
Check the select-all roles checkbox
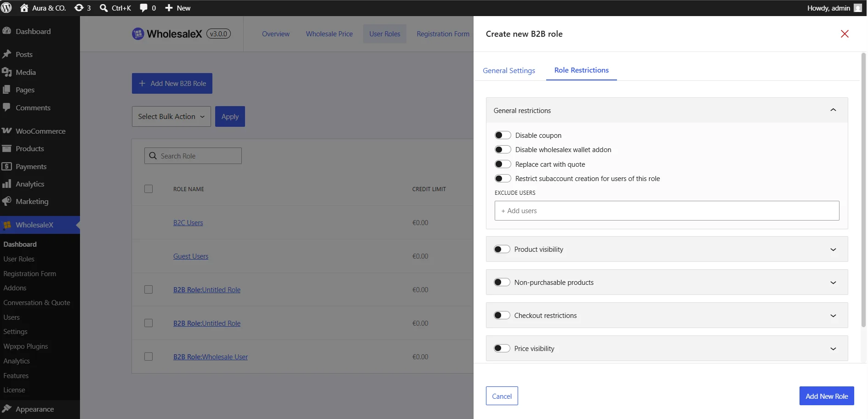(x=148, y=189)
